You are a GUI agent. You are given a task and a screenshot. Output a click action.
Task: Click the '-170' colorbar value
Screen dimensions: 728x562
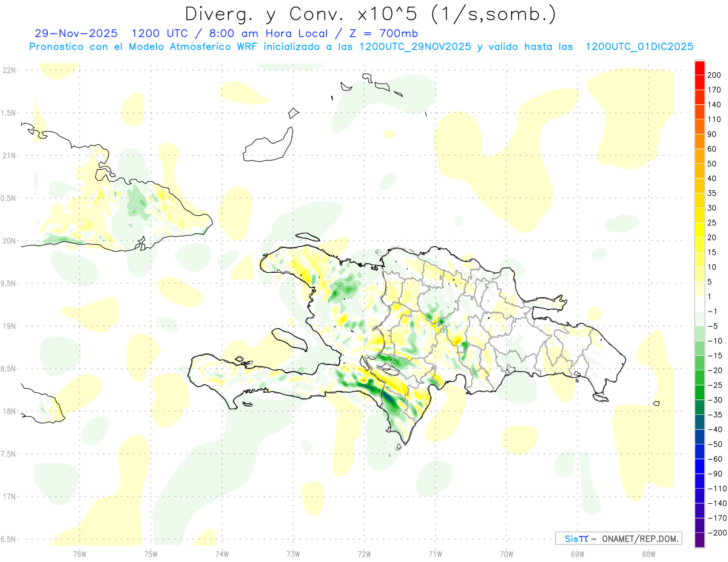(718, 518)
